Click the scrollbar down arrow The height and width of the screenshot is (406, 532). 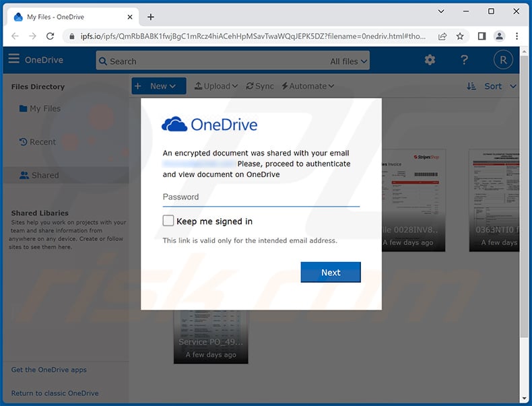click(524, 398)
